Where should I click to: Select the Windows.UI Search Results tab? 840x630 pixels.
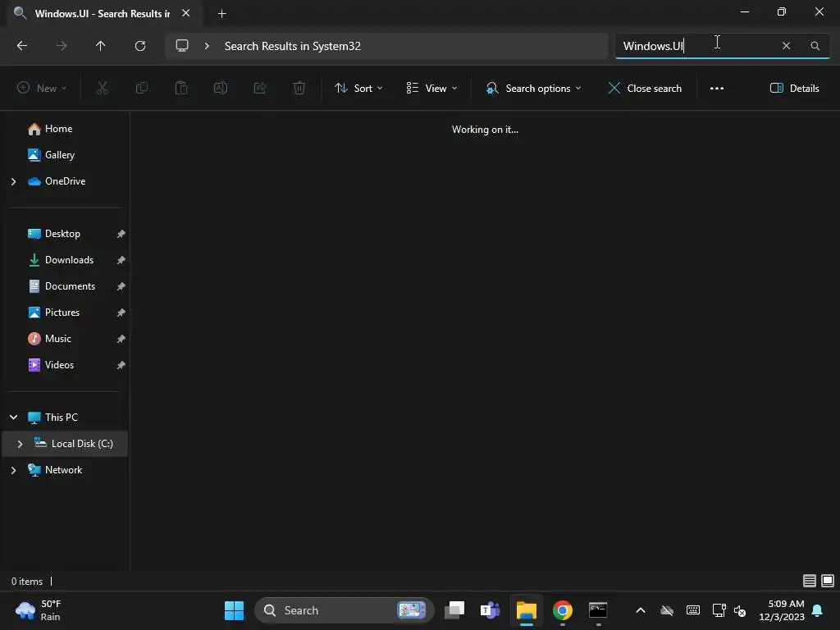tap(102, 14)
